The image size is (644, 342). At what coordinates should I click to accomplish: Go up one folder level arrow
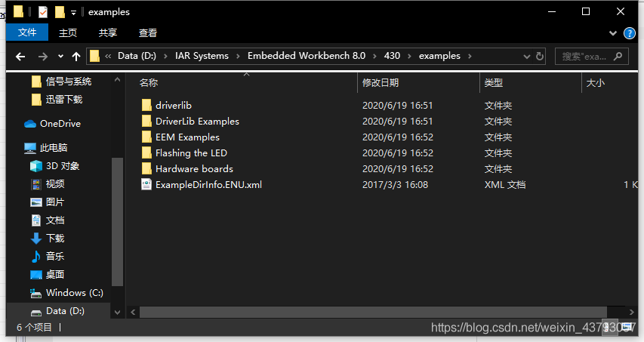tap(76, 57)
